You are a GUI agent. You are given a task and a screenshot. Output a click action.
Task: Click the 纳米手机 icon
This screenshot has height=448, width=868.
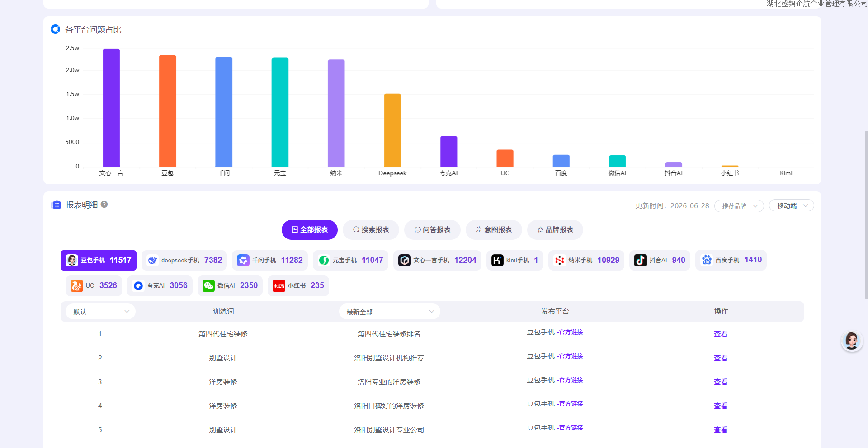(x=560, y=260)
